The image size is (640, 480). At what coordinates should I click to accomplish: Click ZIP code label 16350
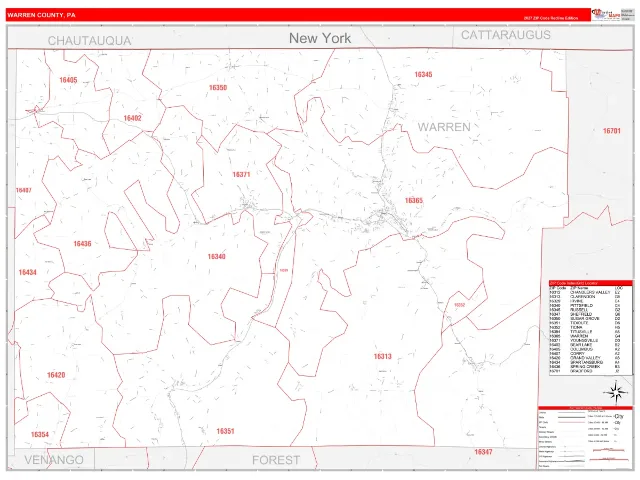[218, 88]
